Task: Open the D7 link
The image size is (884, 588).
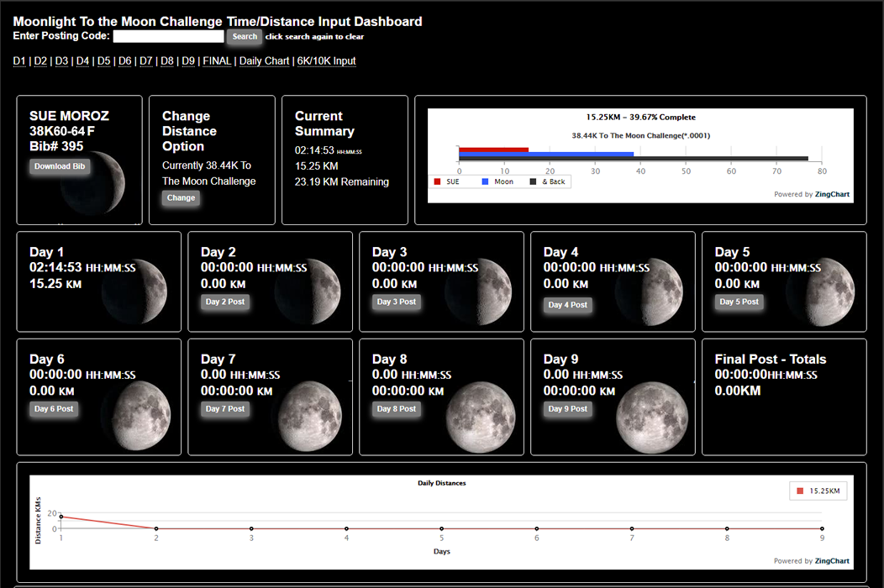Action: tap(146, 60)
